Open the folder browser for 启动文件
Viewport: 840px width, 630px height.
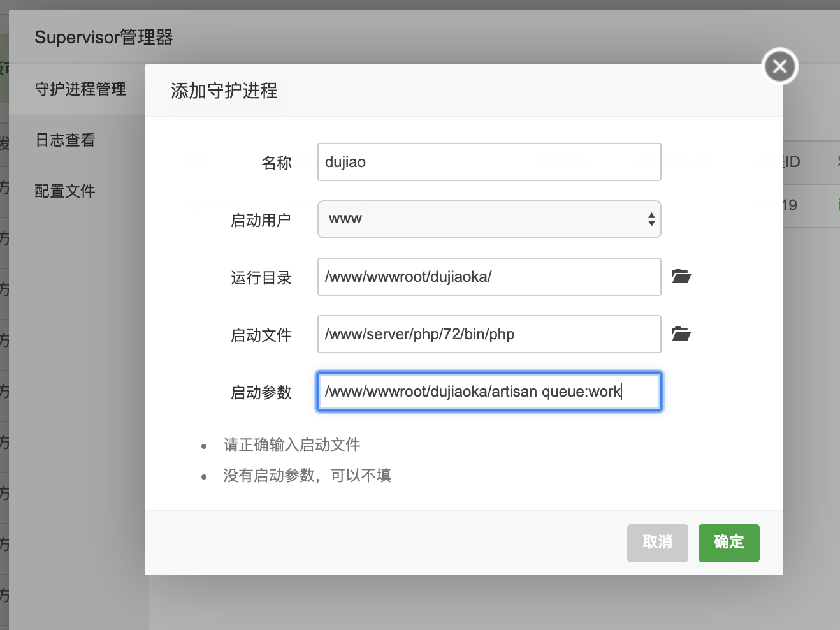tap(681, 333)
